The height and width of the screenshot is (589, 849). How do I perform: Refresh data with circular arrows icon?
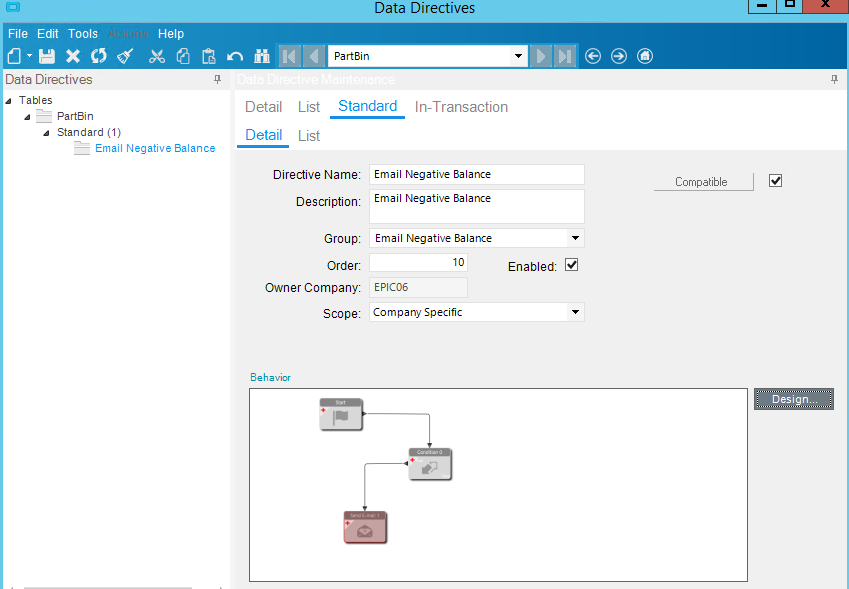[99, 56]
